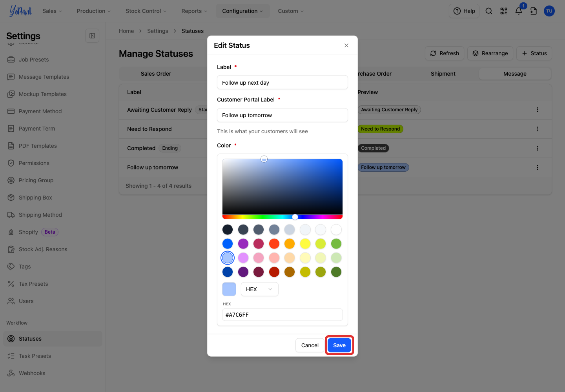Image resolution: width=565 pixels, height=392 pixels.
Task: Click the sign-out document icon in header
Action: (534, 11)
